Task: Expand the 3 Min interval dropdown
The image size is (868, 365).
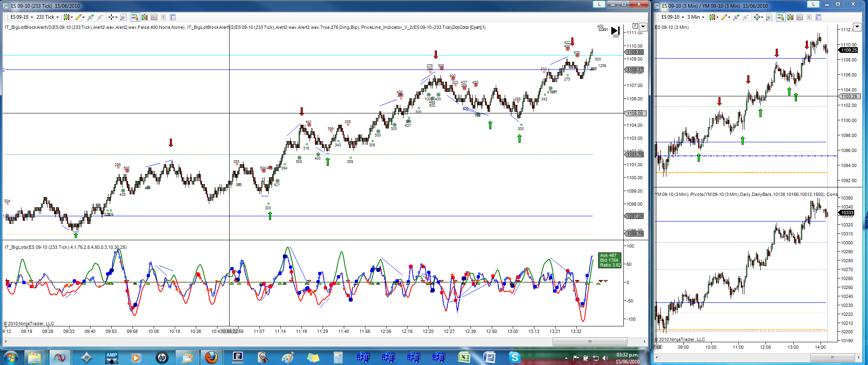Action: coord(696,17)
